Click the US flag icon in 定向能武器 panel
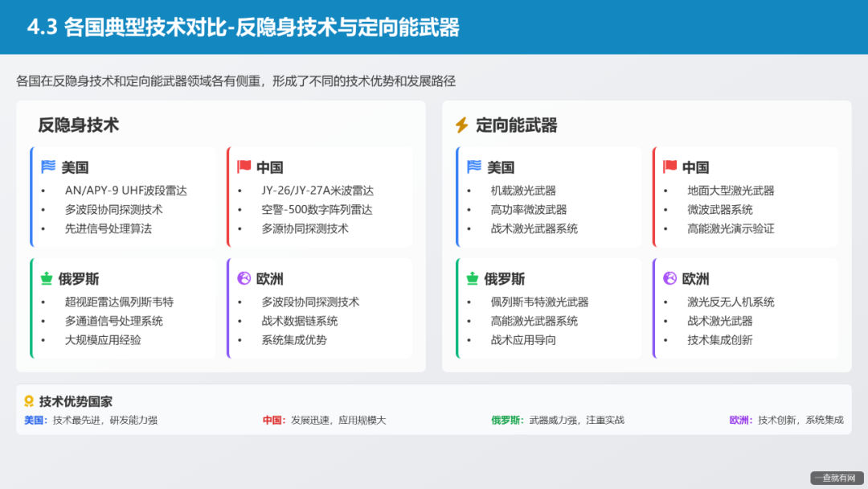 pos(475,166)
